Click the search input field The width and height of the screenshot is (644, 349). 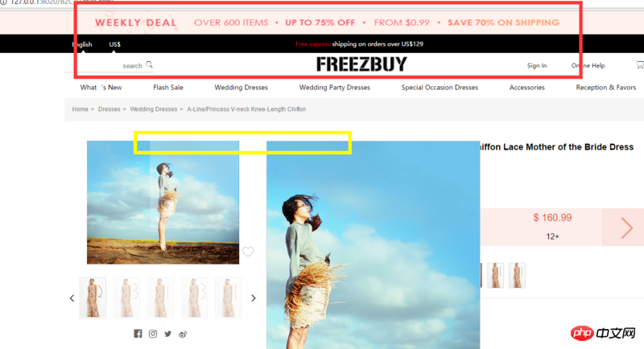tap(109, 65)
